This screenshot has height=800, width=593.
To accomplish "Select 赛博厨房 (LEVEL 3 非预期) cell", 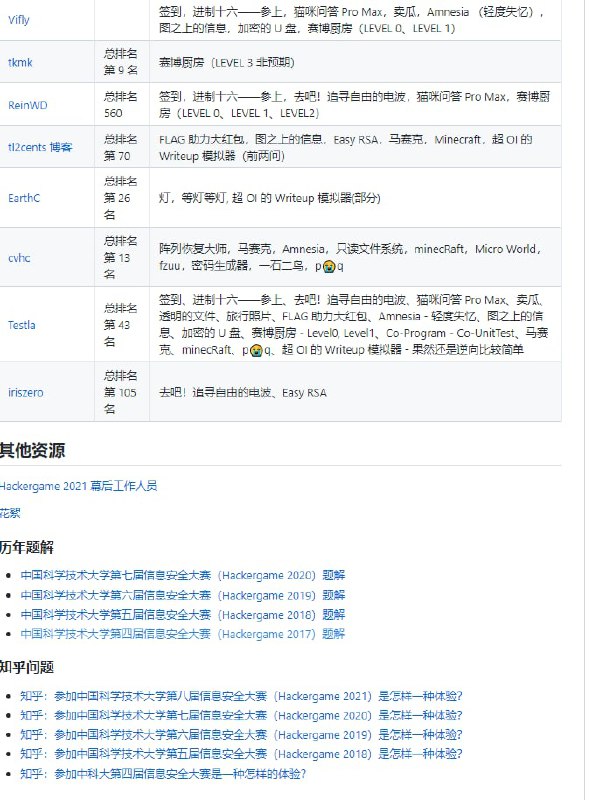I will click(355, 62).
